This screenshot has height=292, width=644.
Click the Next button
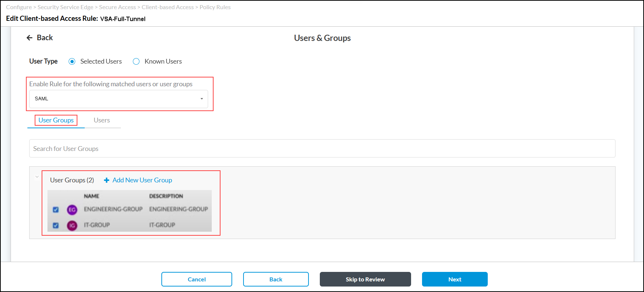click(455, 279)
